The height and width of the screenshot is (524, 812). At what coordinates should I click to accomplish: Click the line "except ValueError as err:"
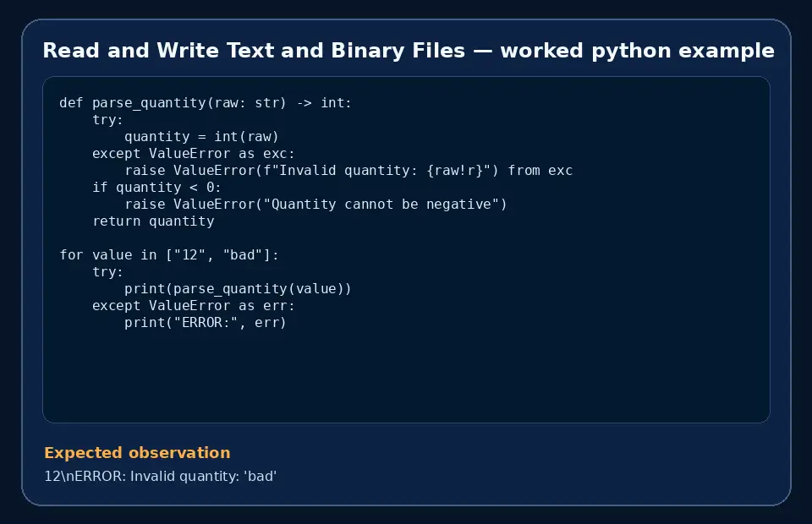[x=194, y=306]
